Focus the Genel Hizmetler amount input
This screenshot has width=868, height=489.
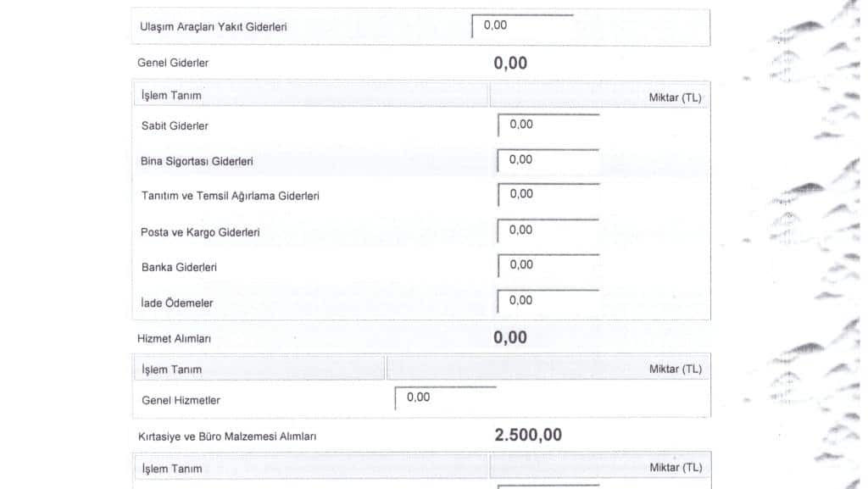coord(446,398)
